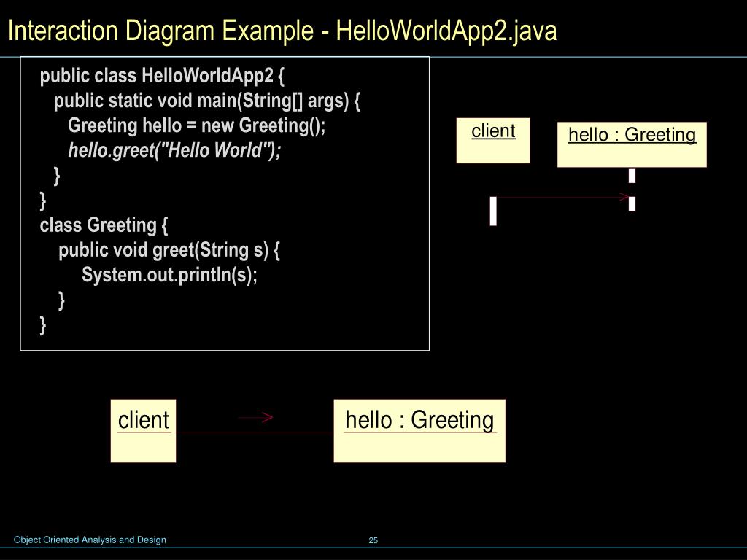Select the large hello : Greeting object box
This screenshot has height=560, width=747.
[419, 430]
